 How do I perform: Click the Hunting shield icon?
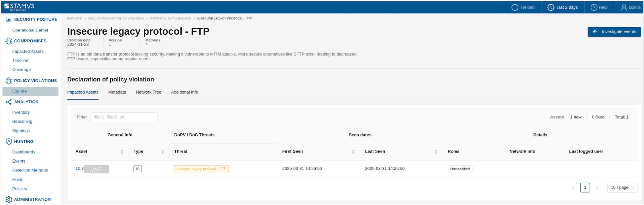pyautogui.click(x=9, y=141)
